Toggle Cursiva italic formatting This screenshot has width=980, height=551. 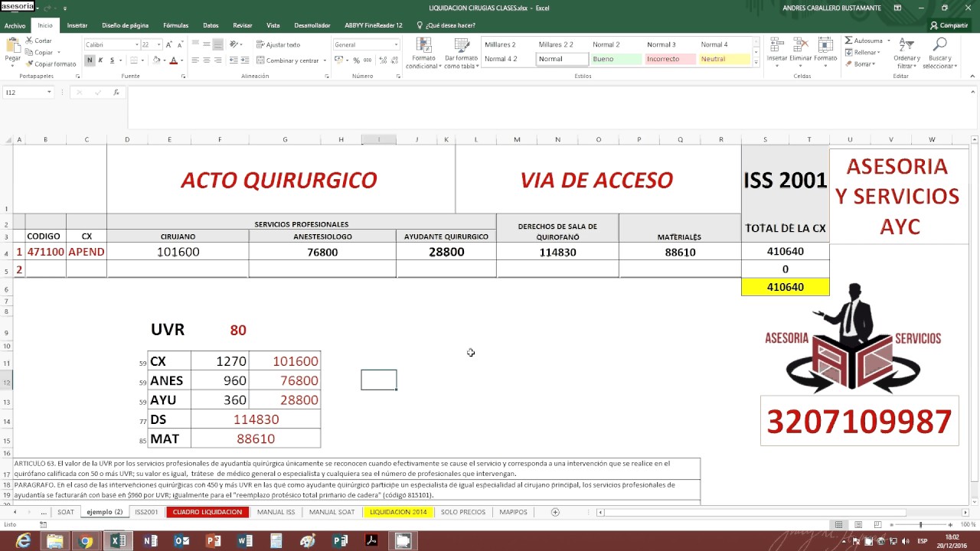point(100,60)
